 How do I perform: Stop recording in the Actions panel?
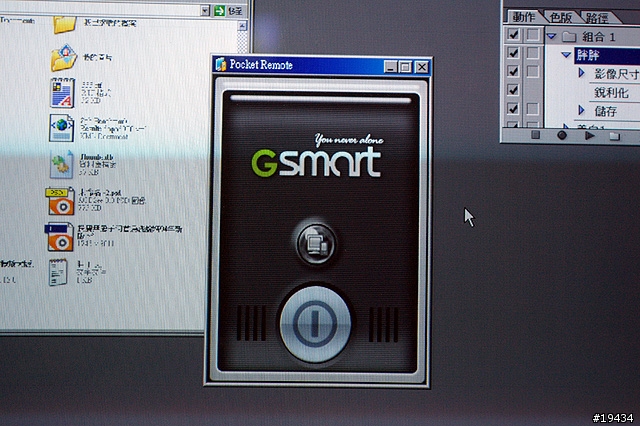click(536, 135)
